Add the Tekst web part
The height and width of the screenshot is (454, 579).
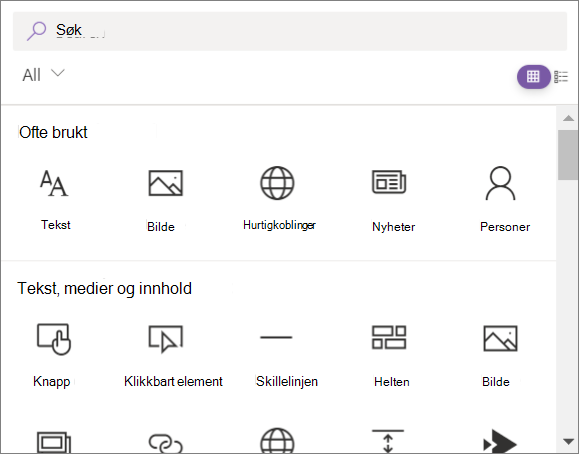coord(55,199)
